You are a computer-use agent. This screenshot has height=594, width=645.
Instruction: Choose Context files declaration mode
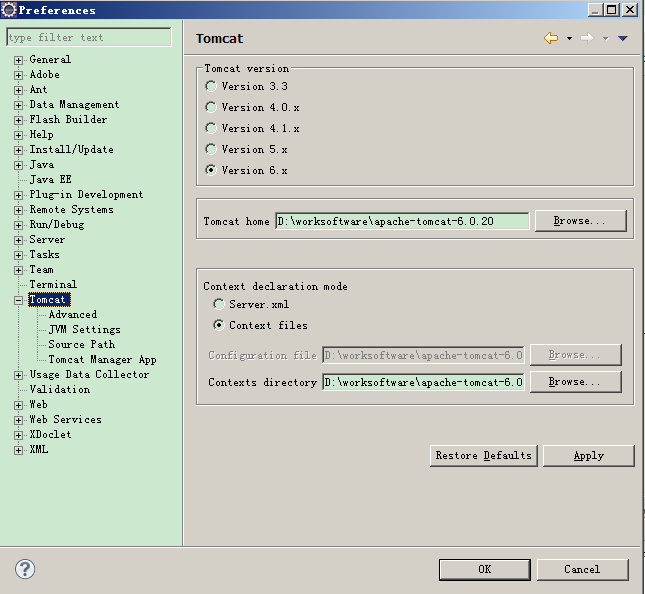point(218,325)
